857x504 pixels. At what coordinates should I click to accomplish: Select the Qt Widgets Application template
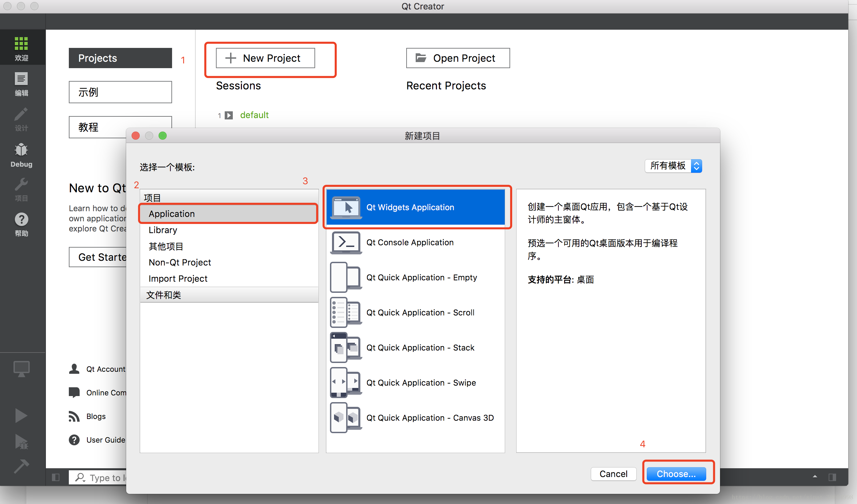[x=415, y=207]
